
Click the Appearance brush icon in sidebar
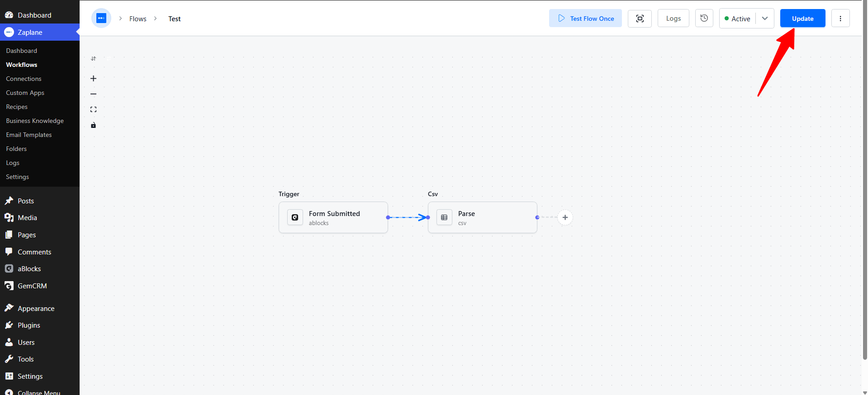(x=9, y=308)
